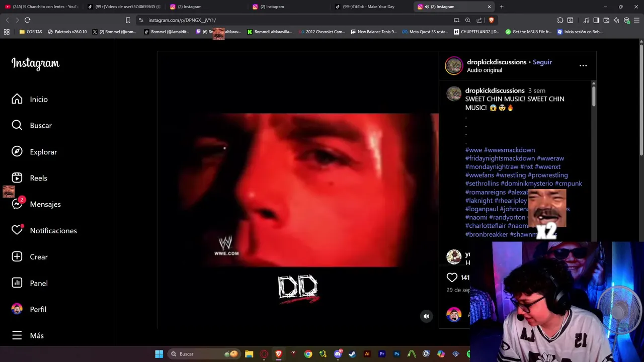Open Discord from taskbar
644x362 pixels.
(x=338, y=354)
